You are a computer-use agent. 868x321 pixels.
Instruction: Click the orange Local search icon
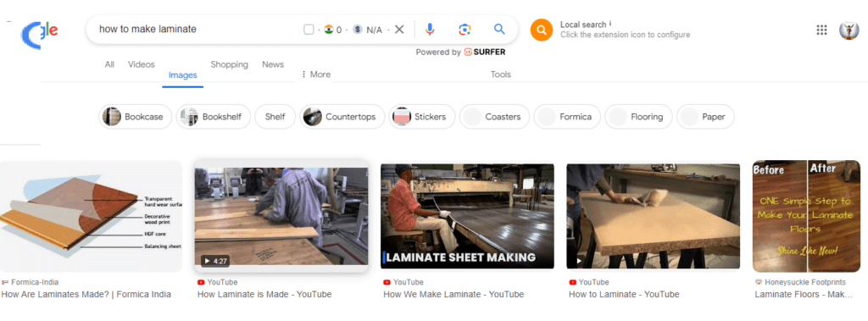[x=542, y=30]
